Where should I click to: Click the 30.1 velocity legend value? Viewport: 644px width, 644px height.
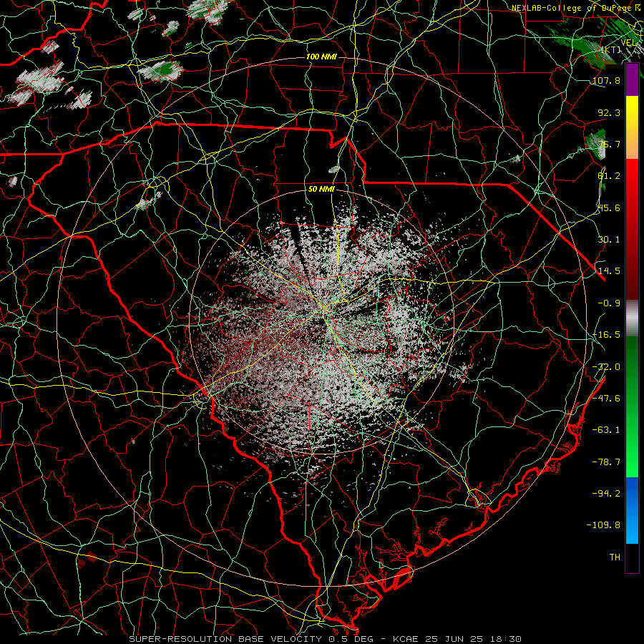[609, 239]
